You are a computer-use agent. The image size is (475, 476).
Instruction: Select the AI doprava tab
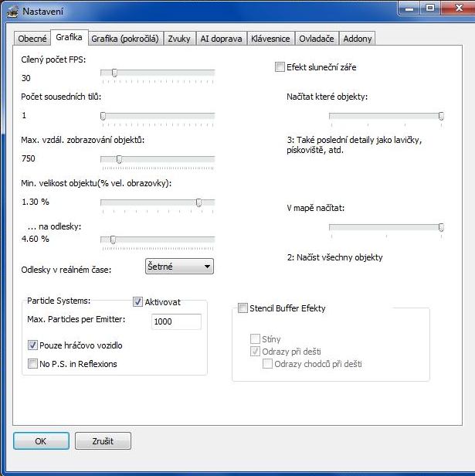221,39
